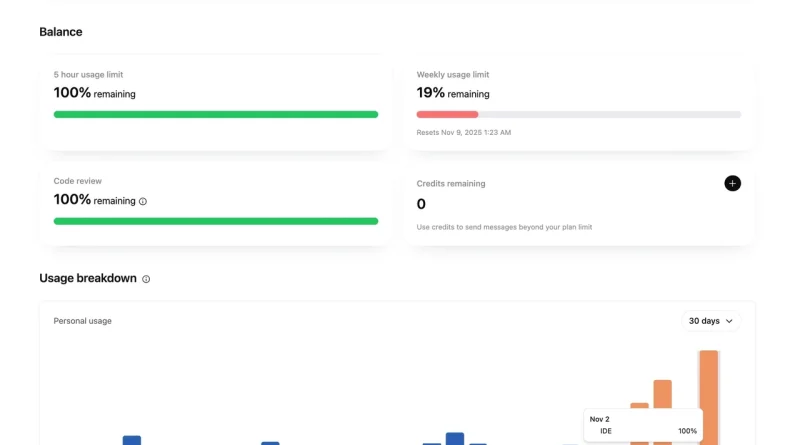Click the tallest blue bar in the chart middle
Screen dimensions: 800x445
click(x=455, y=439)
